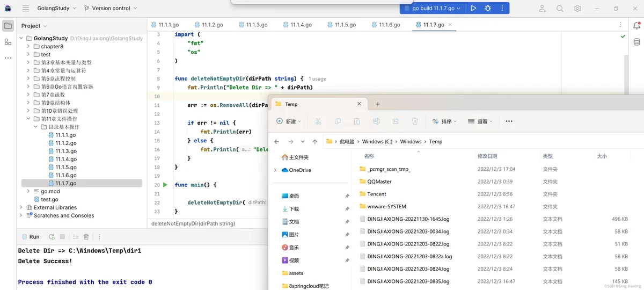Collapse 目录基本操作 folder
Screen dimensions: 644x290
point(36,127)
